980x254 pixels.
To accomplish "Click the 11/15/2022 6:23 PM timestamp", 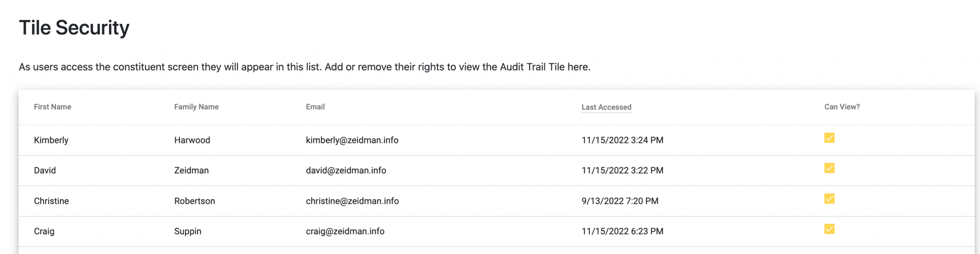I will click(x=622, y=231).
